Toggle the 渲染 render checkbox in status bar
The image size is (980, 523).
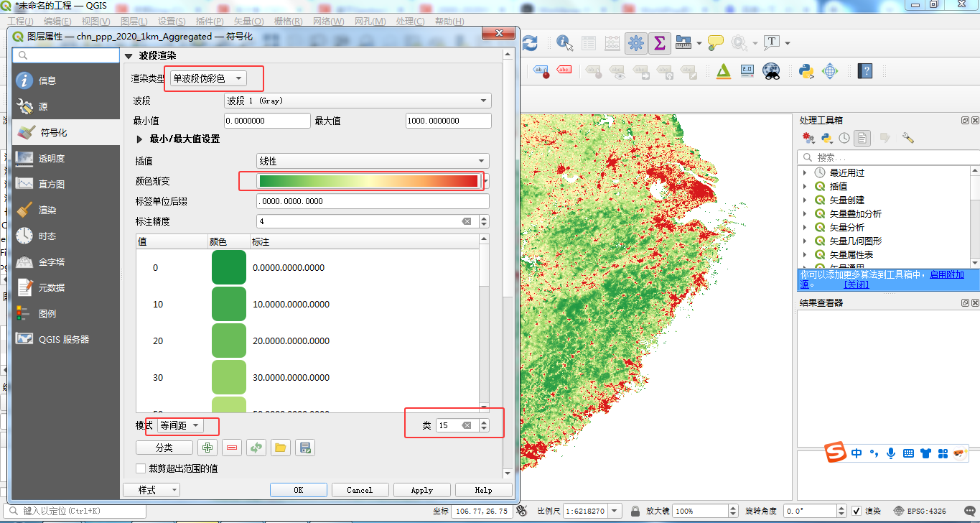point(855,511)
